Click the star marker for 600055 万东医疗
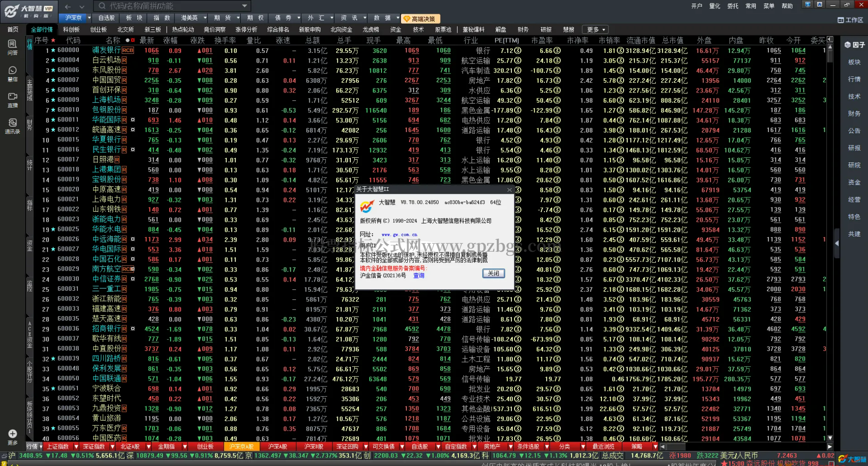The height and width of the screenshot is (466, 868). [x=53, y=429]
